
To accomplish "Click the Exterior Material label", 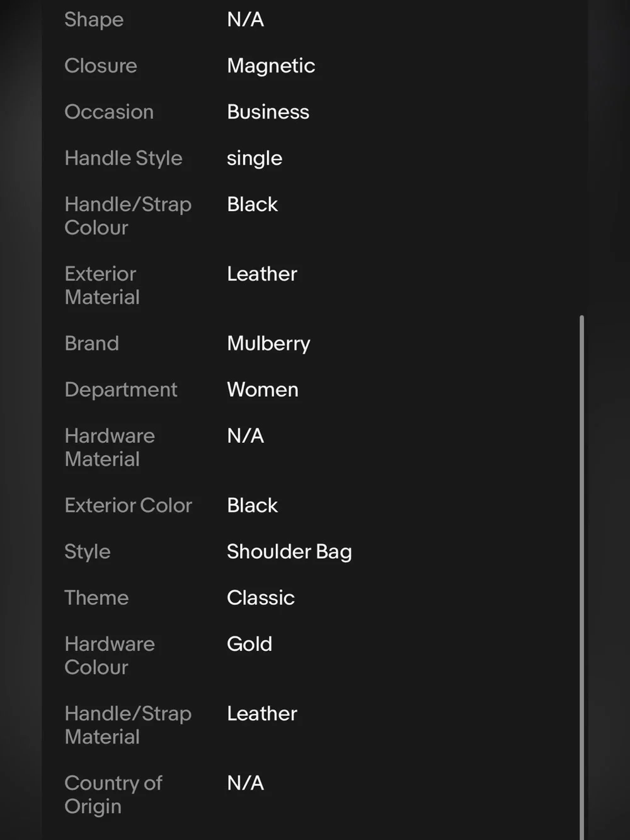I will point(102,285).
